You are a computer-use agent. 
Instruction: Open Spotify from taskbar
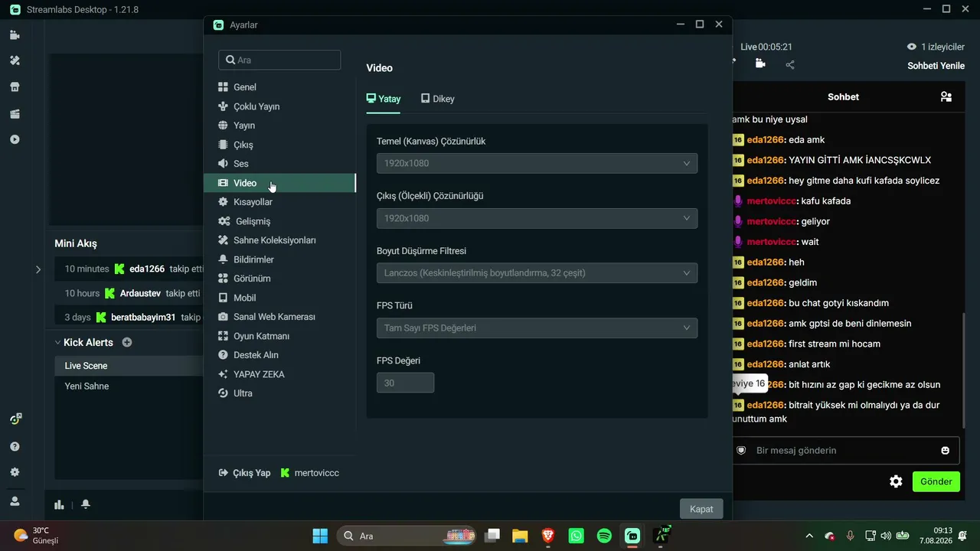click(604, 536)
